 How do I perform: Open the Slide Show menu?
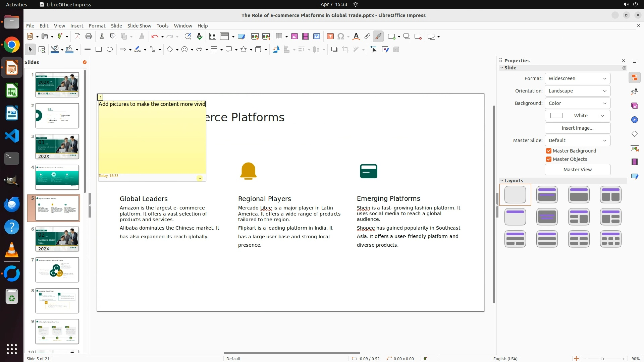click(x=139, y=26)
